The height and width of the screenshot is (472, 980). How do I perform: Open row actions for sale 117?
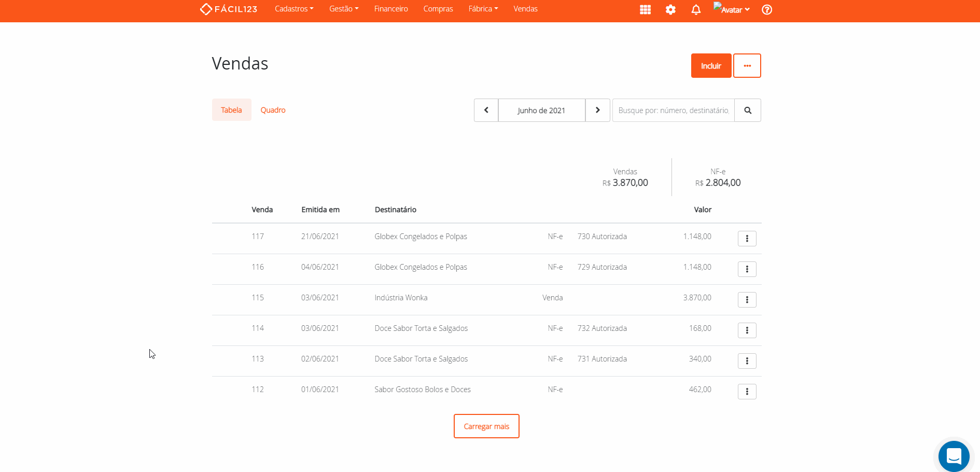[x=747, y=239]
